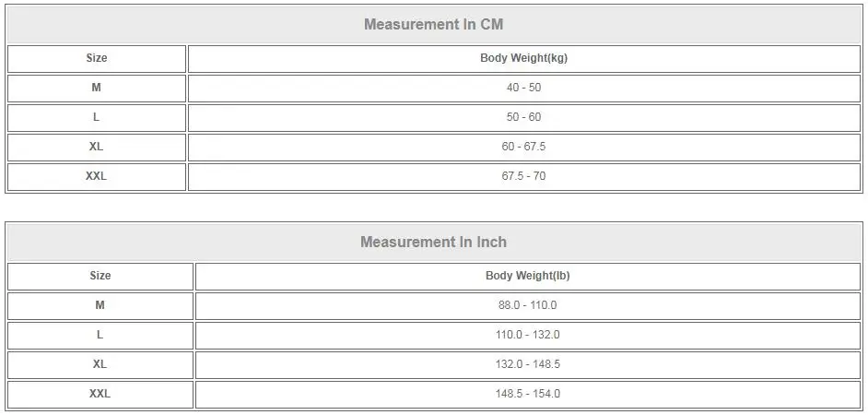Click the Size column header in CM table
This screenshot has height=415, width=868.
pos(97,59)
